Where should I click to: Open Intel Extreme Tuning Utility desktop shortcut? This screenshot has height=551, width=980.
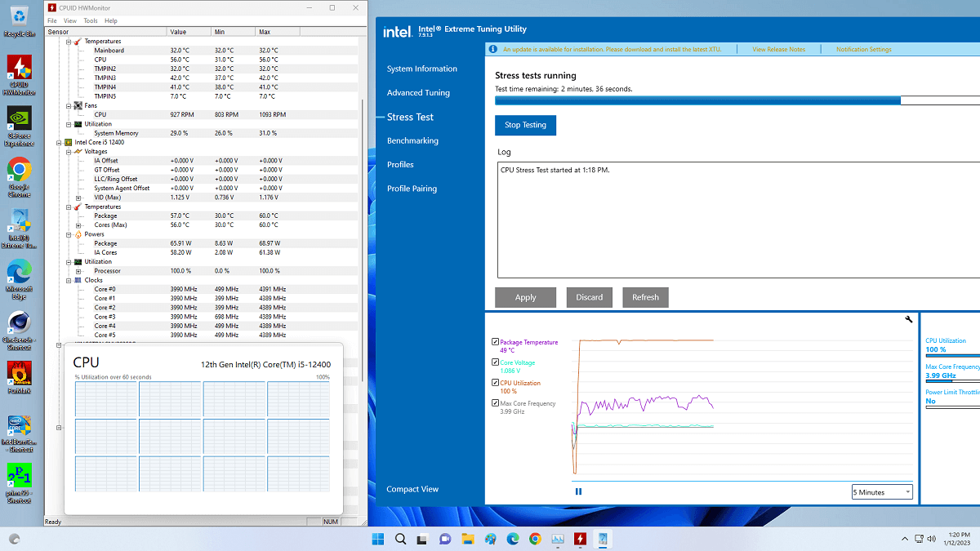(x=20, y=229)
